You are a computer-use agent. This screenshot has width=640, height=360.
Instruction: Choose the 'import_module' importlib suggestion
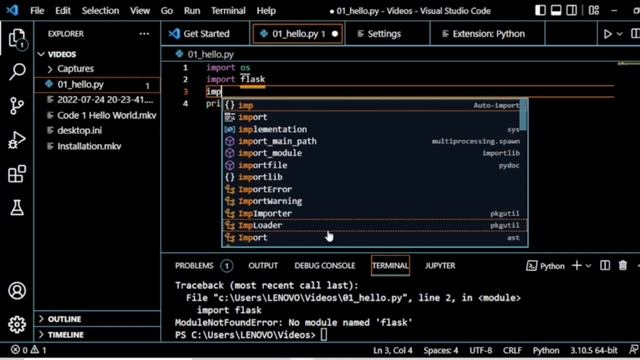pyautogui.click(x=372, y=153)
